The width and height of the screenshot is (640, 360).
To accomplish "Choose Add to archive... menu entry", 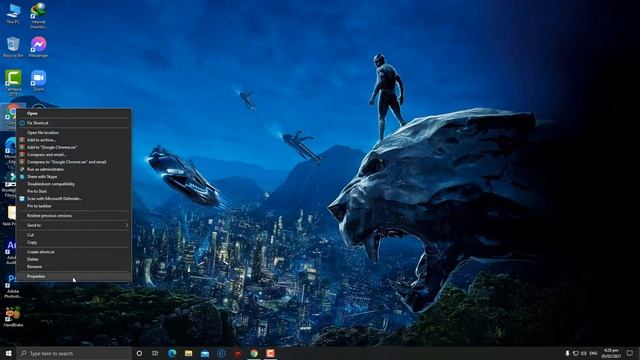I will [73, 140].
